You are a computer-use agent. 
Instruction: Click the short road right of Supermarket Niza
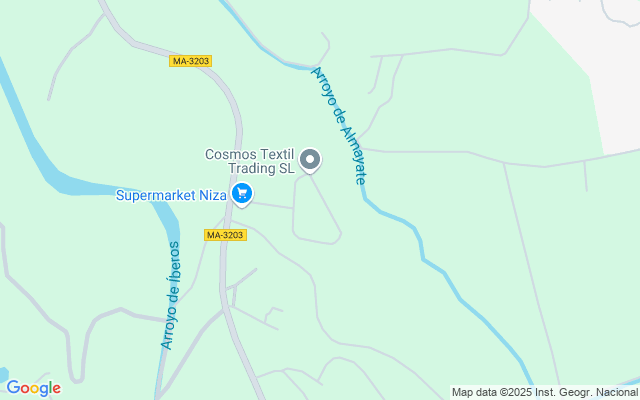click(273, 205)
